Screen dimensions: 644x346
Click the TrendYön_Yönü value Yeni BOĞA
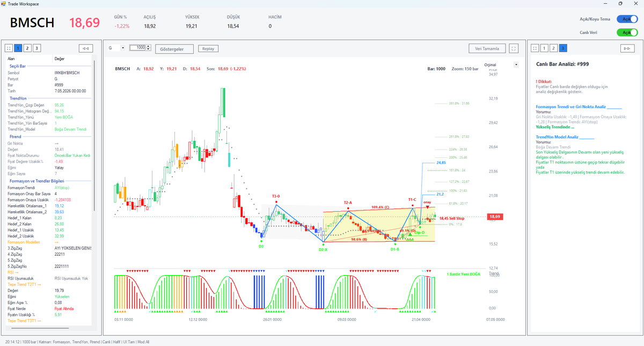(x=64, y=117)
